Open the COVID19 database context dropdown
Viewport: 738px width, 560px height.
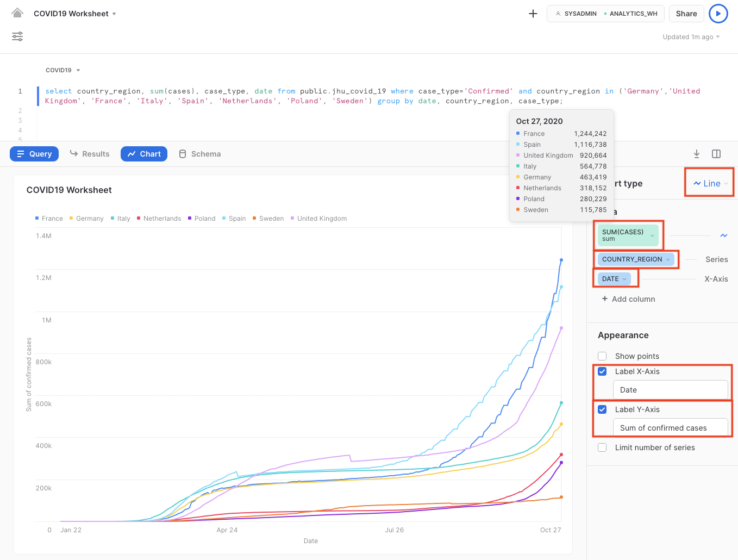pos(63,70)
